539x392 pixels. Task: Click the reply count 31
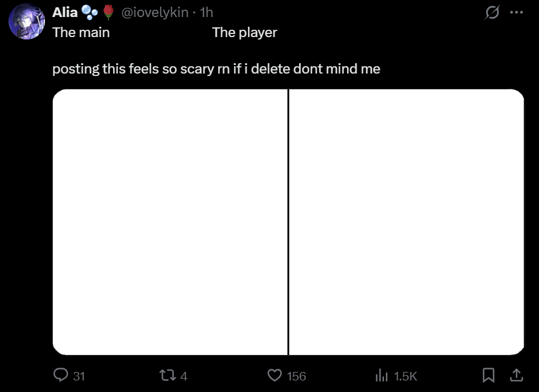pos(79,377)
